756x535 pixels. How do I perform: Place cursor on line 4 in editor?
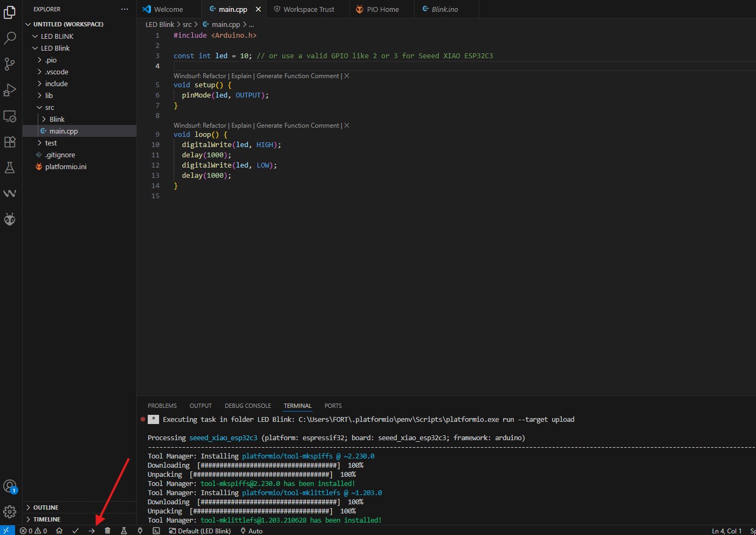coord(464,66)
